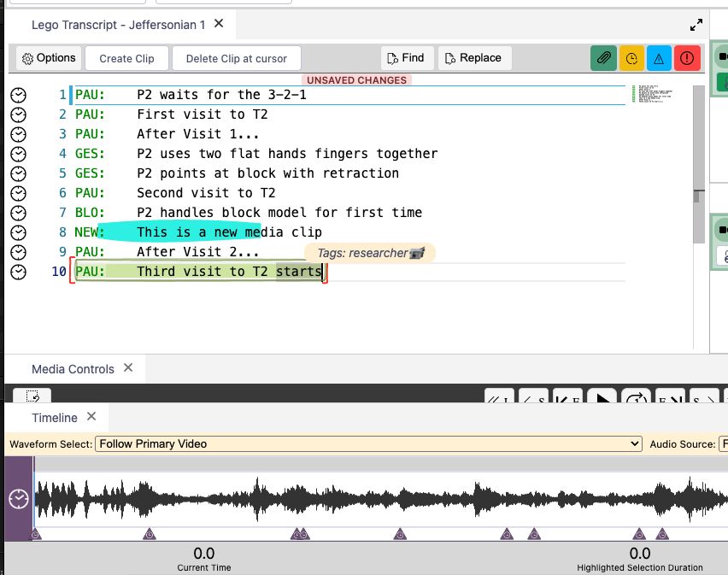Select the Lego Transcript - Jeffersonian 1 tab
Viewport: 728px width, 575px height.
click(118, 25)
